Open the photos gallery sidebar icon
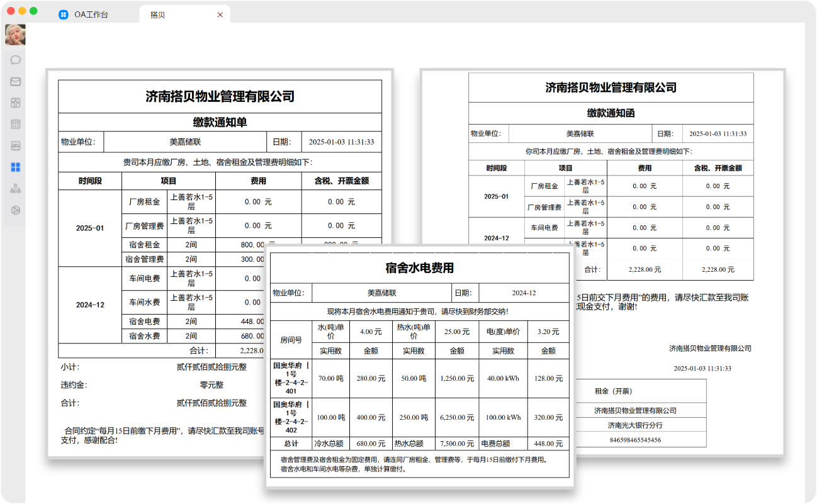 click(x=14, y=145)
